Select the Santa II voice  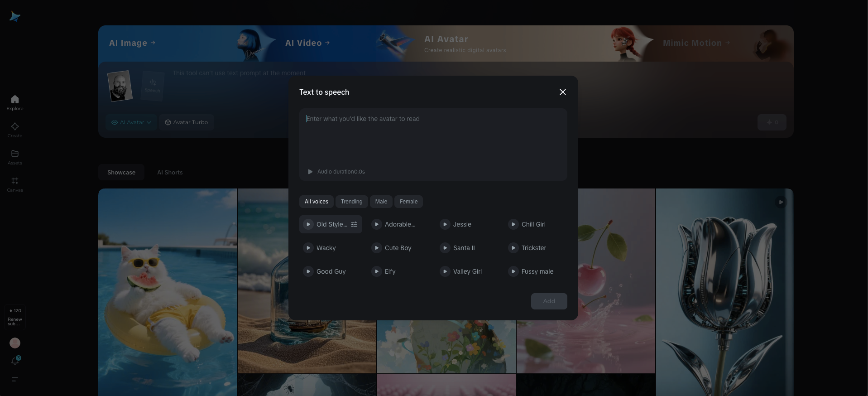[467, 248]
